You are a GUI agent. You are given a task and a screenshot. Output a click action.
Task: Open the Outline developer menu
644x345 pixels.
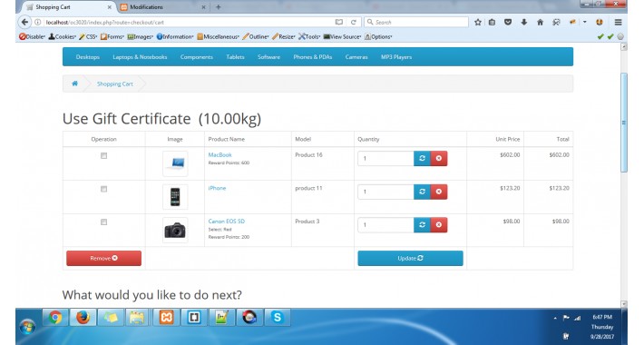coord(256,36)
